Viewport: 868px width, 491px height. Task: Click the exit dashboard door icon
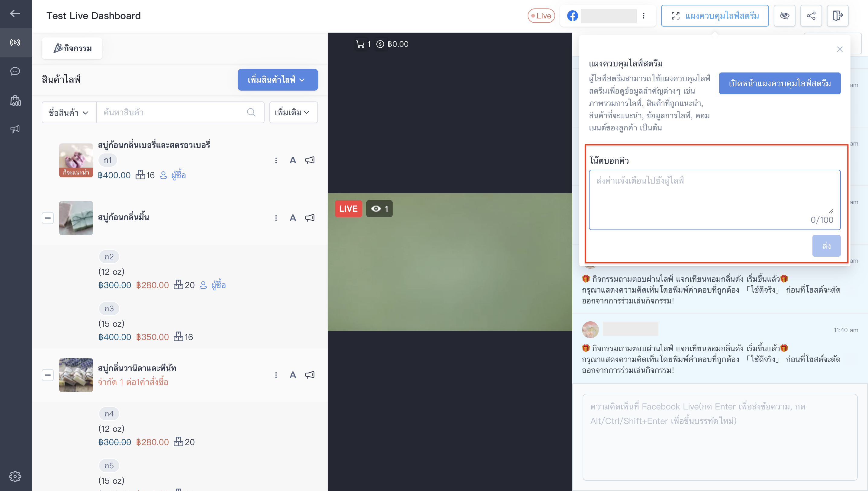pos(838,15)
